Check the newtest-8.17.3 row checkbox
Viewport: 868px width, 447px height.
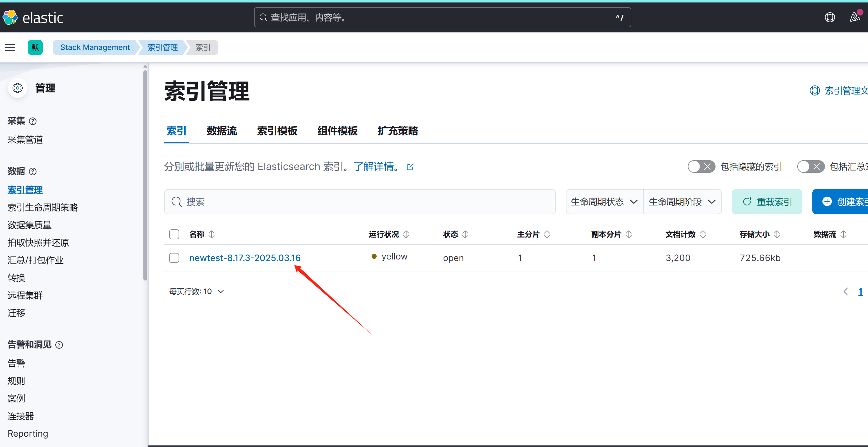[x=174, y=258]
